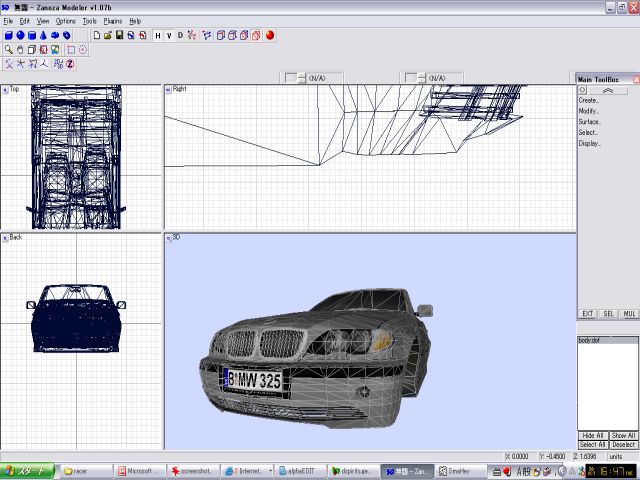Click the Select All button
Image resolution: width=640 pixels, height=480 pixels.
[593, 445]
